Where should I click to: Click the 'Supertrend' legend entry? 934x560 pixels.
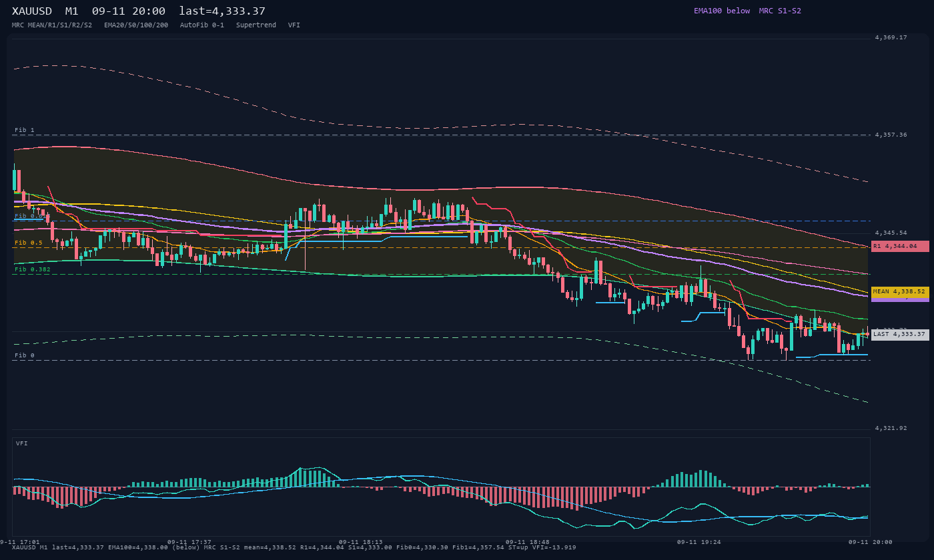tap(256, 25)
